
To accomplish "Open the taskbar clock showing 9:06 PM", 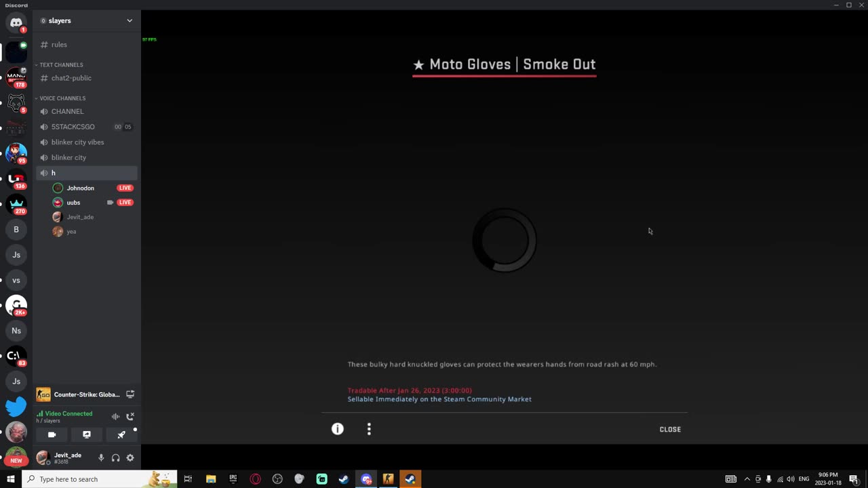I will pyautogui.click(x=828, y=479).
